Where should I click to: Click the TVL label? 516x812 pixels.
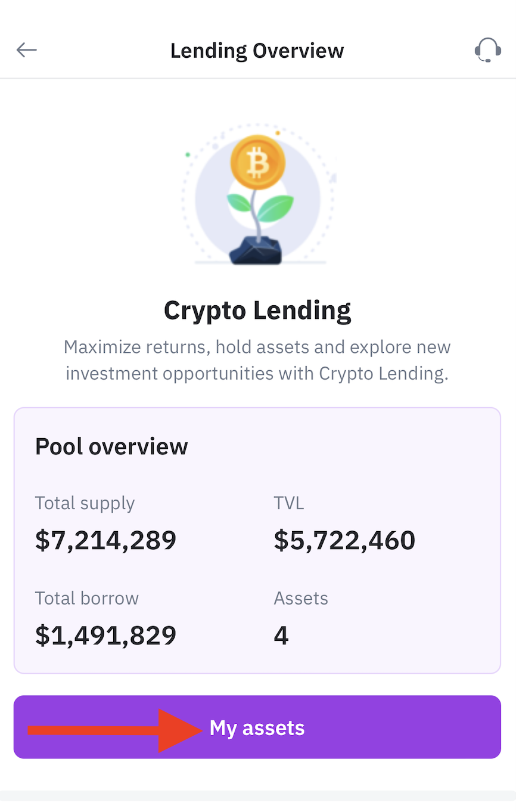289,503
